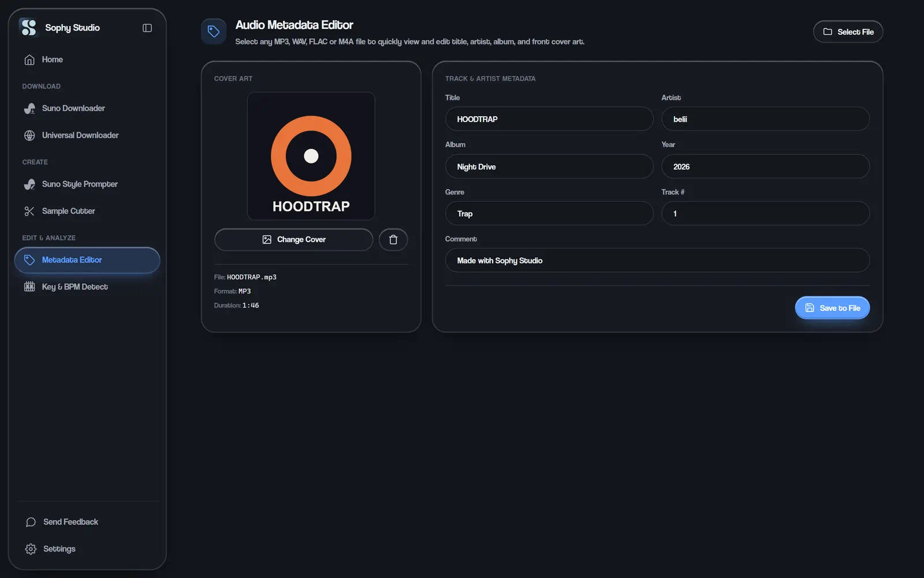The image size is (924, 578).
Task: Click the Suno Downloader icon
Action: 29,108
